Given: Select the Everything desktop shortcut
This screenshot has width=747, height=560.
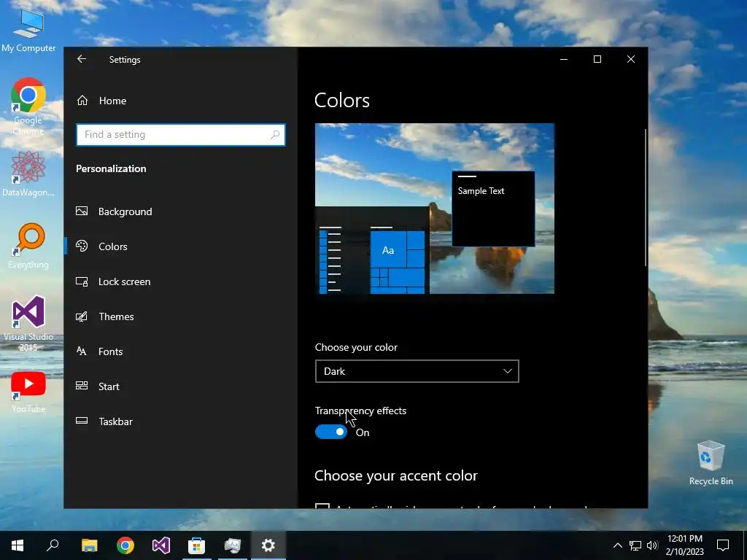Looking at the screenshot, I should (x=28, y=246).
